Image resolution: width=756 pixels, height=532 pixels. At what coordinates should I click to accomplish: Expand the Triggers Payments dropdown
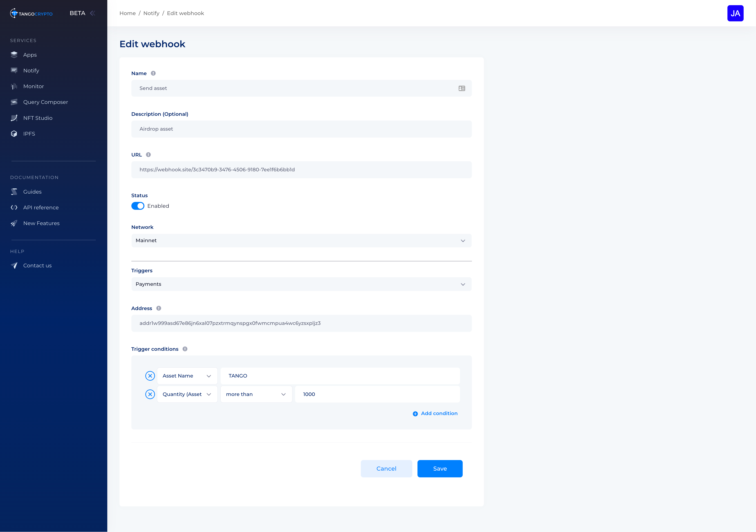301,284
